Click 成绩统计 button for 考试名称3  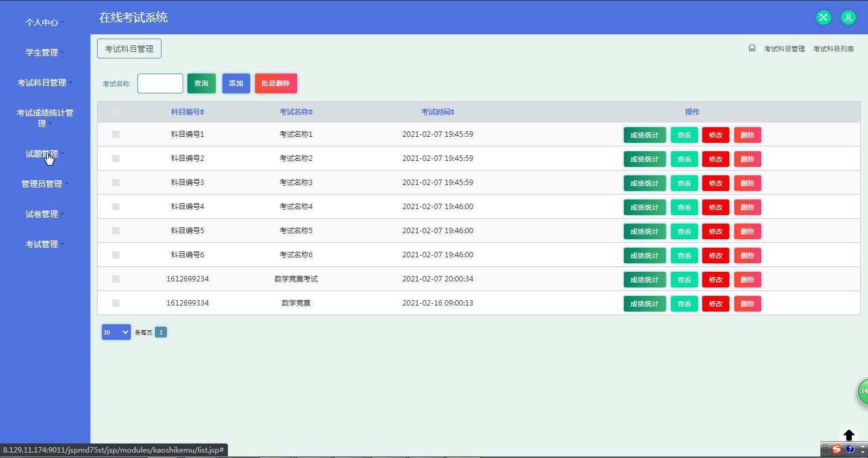coord(644,183)
